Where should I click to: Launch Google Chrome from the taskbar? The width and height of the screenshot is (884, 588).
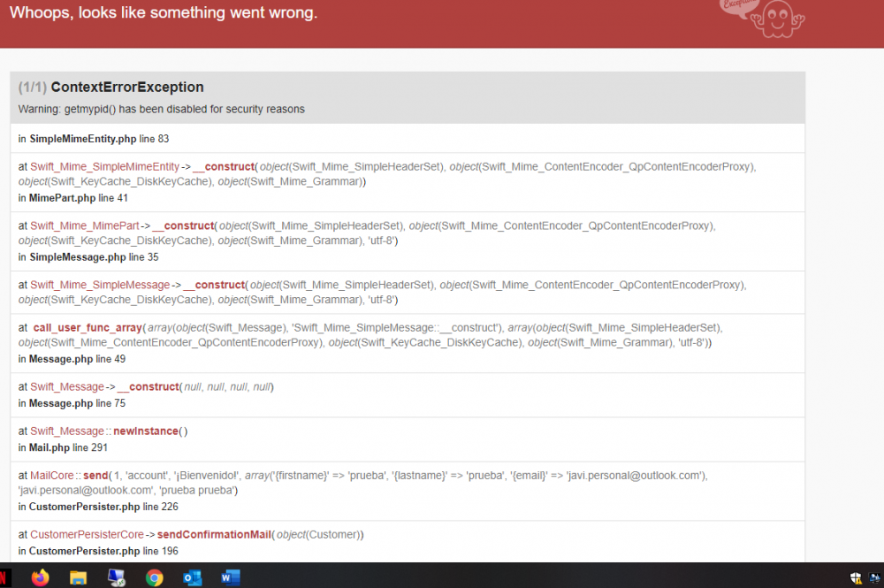[x=155, y=577]
